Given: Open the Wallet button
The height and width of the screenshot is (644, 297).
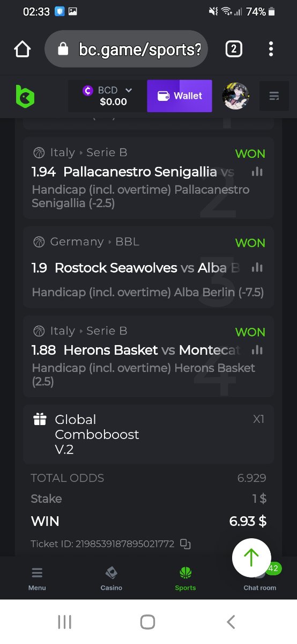Looking at the screenshot, I should click(x=180, y=96).
